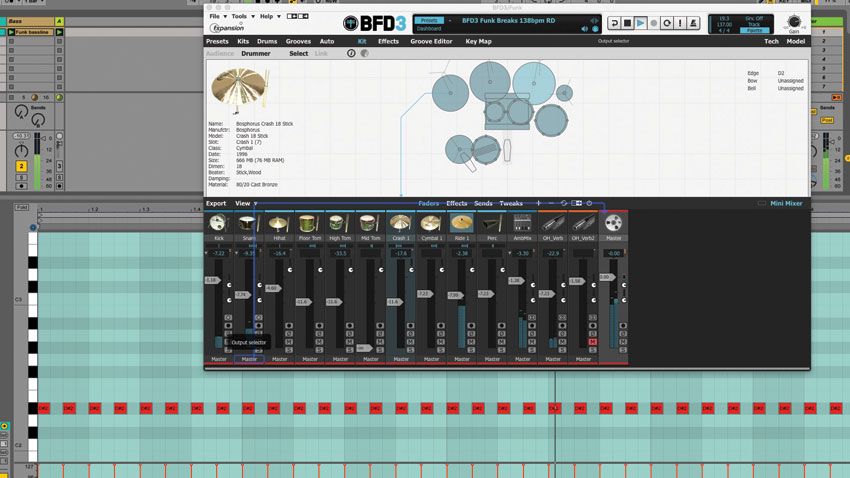Unmute the OH_Verb2 channel

593,342
